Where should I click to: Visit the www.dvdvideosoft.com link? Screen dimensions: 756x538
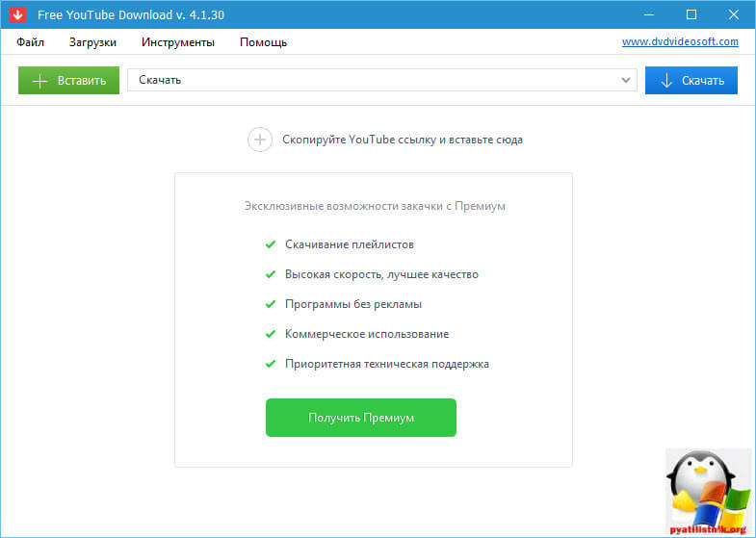pyautogui.click(x=680, y=41)
